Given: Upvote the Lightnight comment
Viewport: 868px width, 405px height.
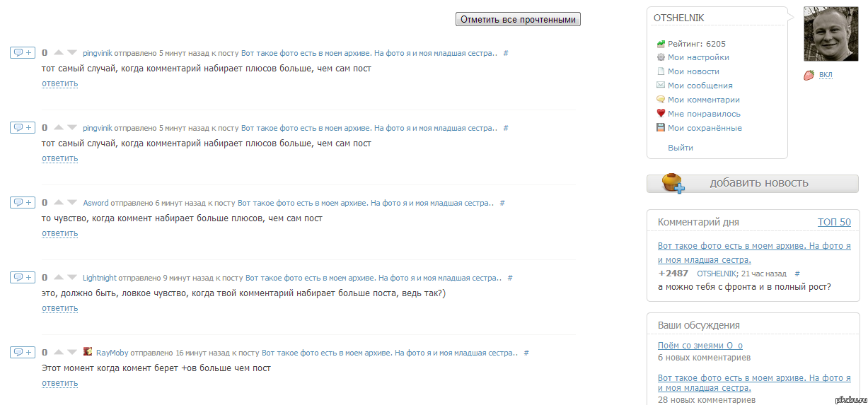Looking at the screenshot, I should [59, 278].
